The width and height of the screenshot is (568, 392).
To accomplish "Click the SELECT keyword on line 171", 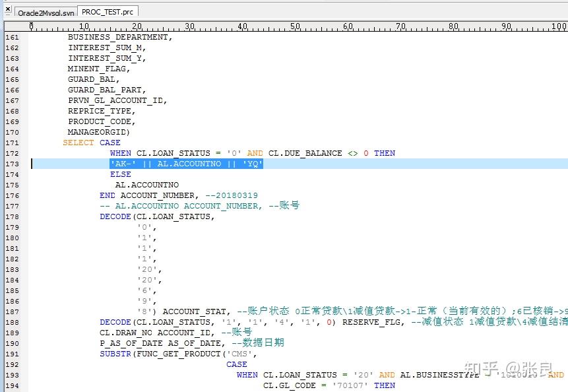I will click(x=78, y=143).
